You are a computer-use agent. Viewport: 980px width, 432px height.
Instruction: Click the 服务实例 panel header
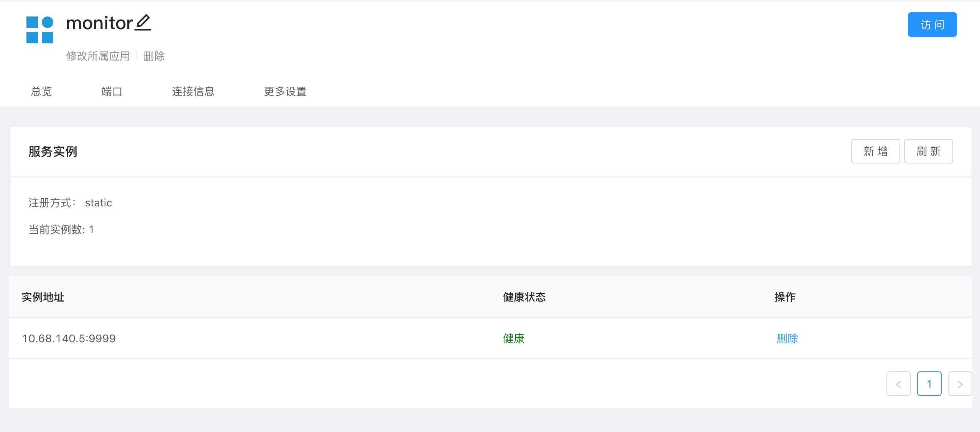(x=52, y=151)
